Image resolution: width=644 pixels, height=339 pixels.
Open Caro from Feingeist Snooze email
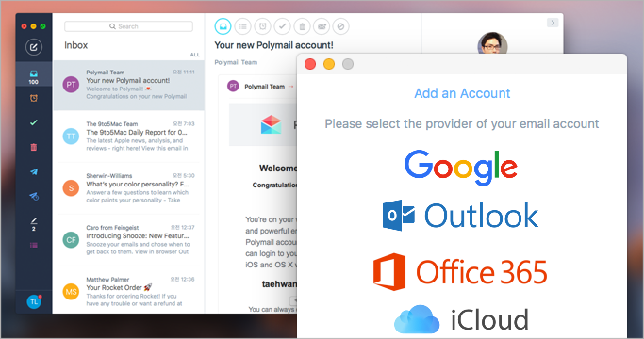(129, 240)
